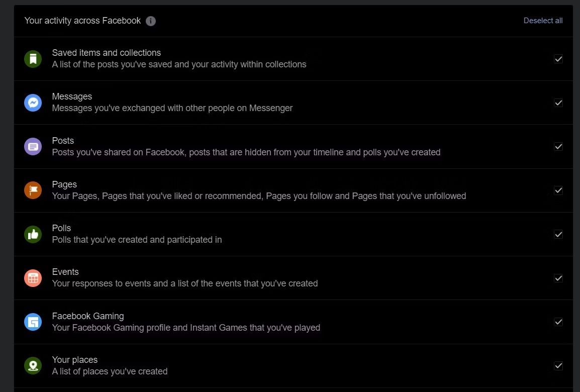This screenshot has width=580, height=392.
Task: Uncheck the Pages checkbox
Action: click(x=558, y=190)
